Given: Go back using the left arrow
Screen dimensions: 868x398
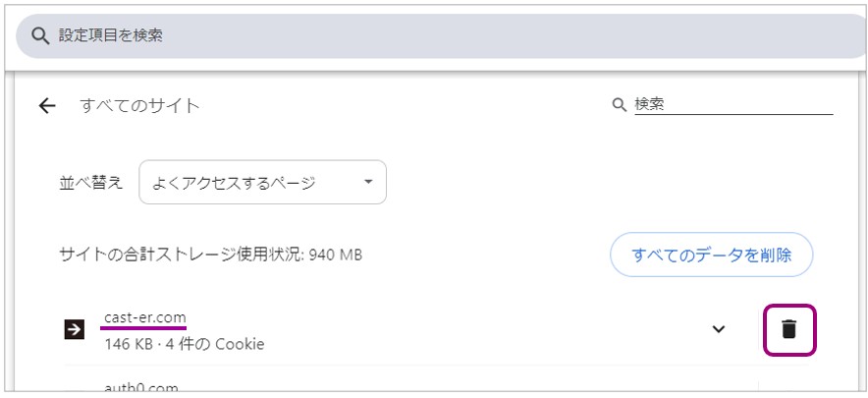Looking at the screenshot, I should [47, 106].
